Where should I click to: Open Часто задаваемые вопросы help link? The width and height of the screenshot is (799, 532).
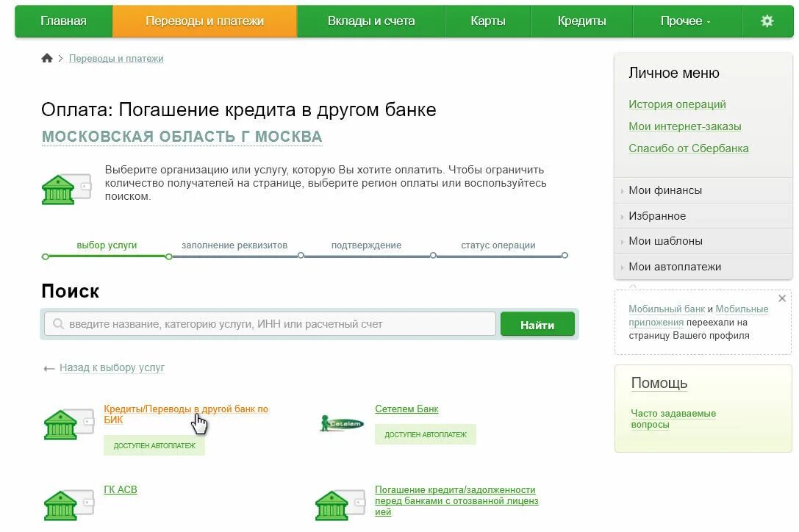coord(673,419)
